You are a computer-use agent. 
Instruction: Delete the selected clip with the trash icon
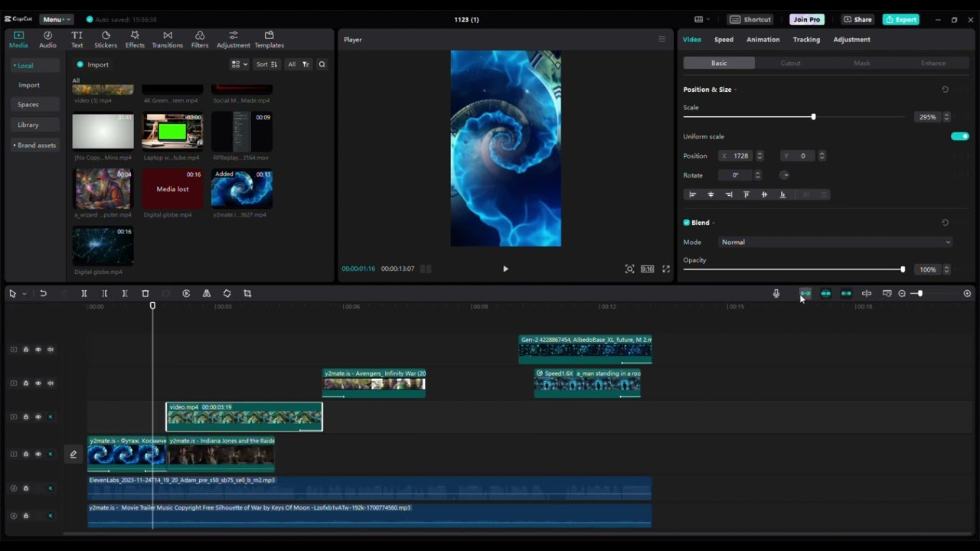coord(145,293)
